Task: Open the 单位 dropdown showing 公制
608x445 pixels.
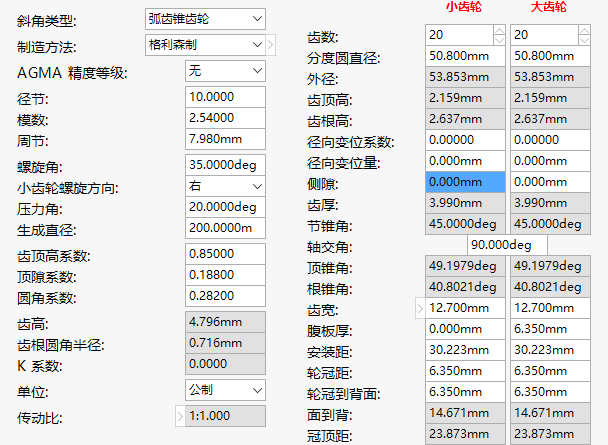Action: click(x=225, y=390)
